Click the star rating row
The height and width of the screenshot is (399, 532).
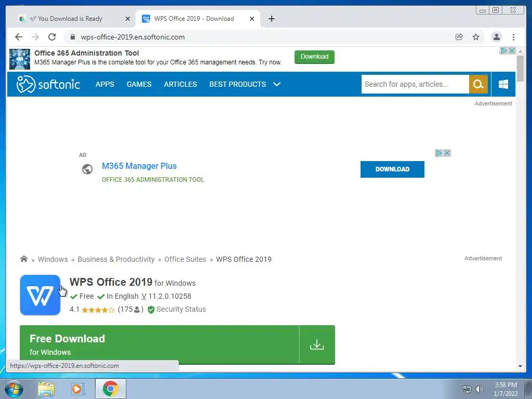(98, 310)
